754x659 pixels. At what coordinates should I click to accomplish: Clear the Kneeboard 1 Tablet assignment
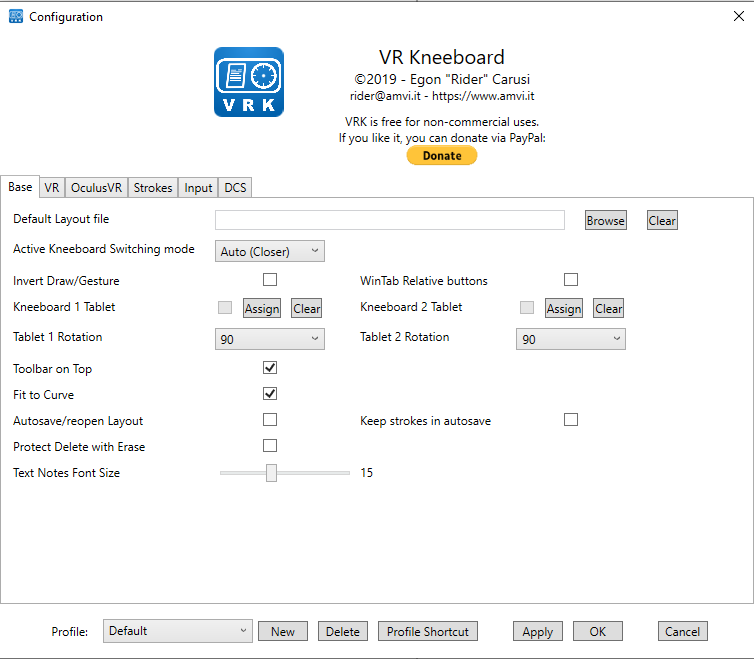tap(307, 308)
